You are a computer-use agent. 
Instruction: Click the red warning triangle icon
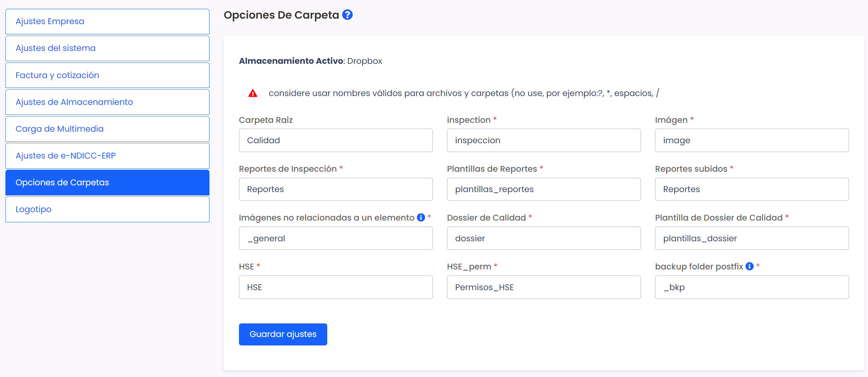click(x=253, y=93)
